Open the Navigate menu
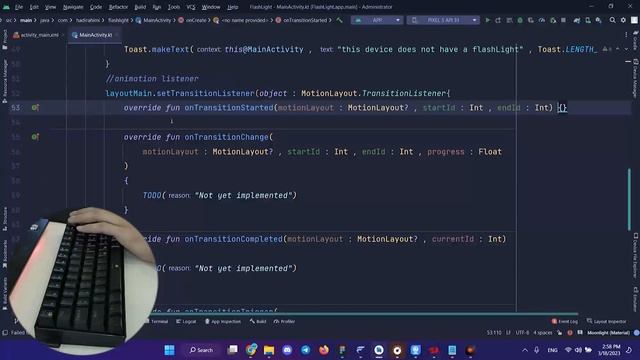Viewport: 640px width, 360px height. tap(73, 7)
